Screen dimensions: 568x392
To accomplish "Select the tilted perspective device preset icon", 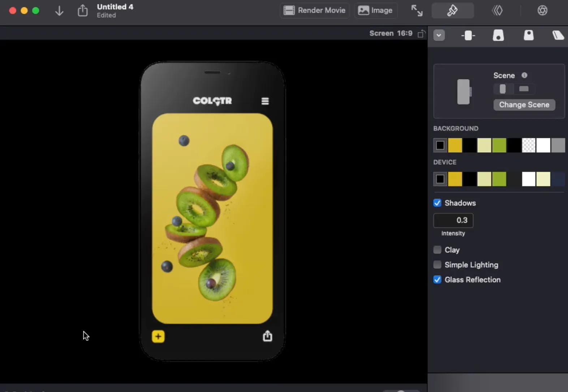I will pyautogui.click(x=558, y=35).
